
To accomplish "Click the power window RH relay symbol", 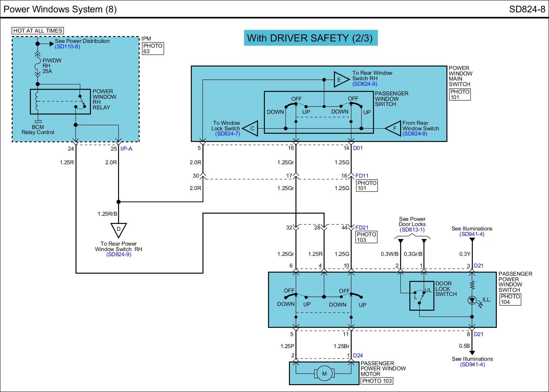I will [60, 102].
